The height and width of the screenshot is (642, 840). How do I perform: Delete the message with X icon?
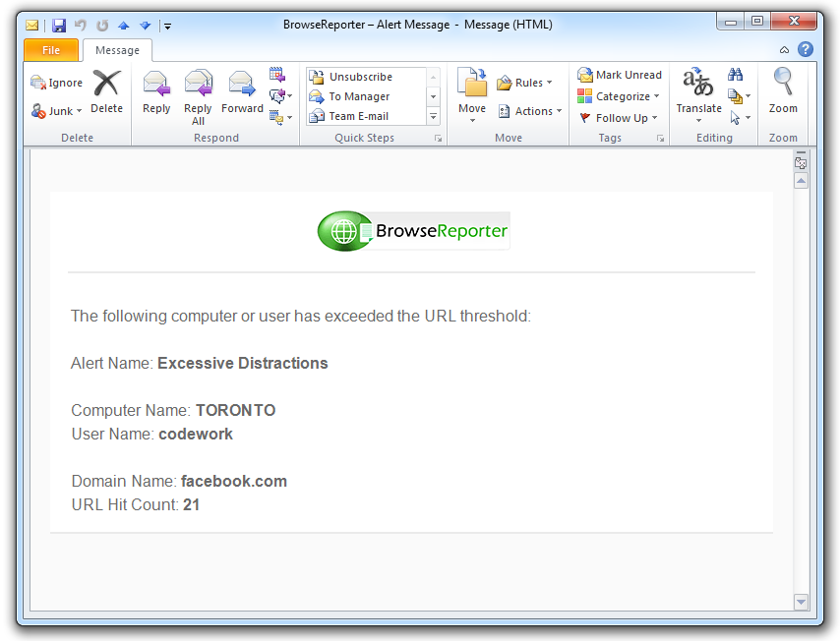[x=106, y=91]
